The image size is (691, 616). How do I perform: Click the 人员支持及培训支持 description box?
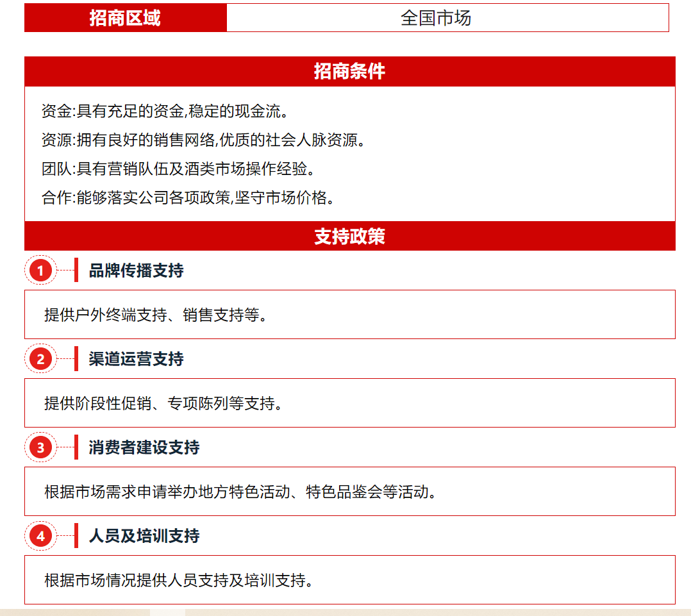click(x=349, y=580)
